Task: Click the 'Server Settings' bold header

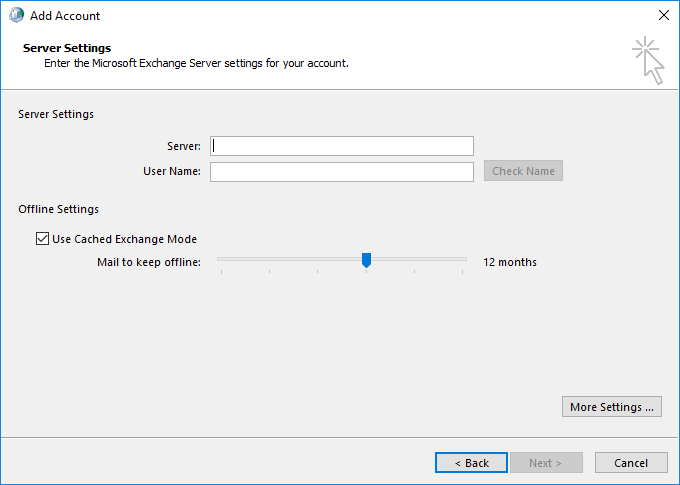Action: (x=67, y=48)
